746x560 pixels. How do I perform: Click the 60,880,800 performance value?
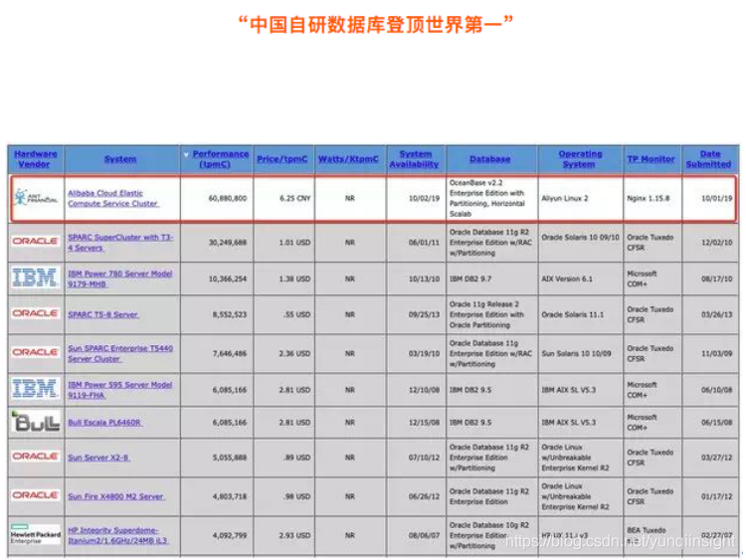(x=228, y=198)
